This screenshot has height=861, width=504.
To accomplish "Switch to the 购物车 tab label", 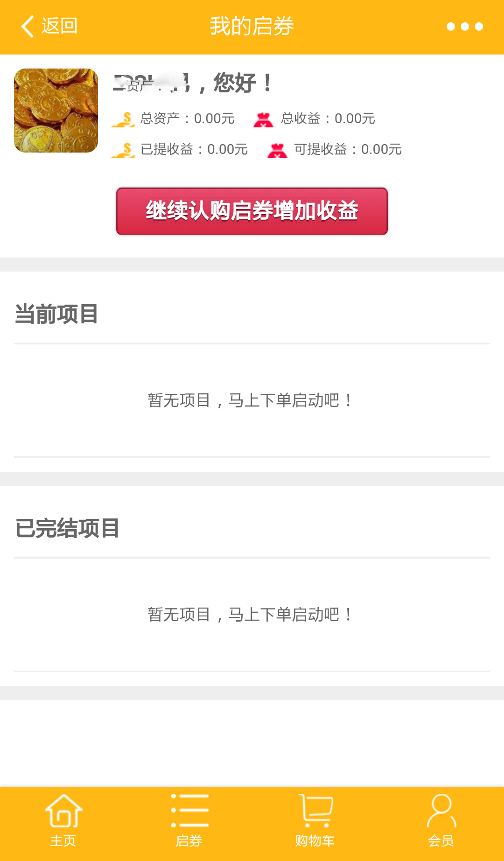I will pos(315,841).
